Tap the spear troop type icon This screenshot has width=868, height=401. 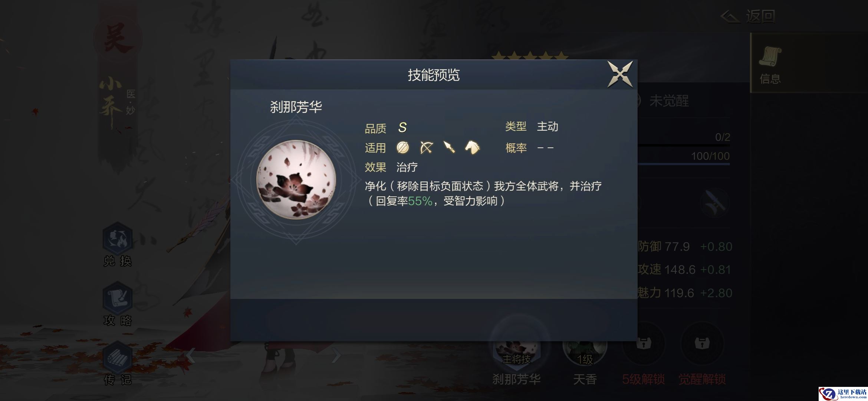tap(449, 147)
